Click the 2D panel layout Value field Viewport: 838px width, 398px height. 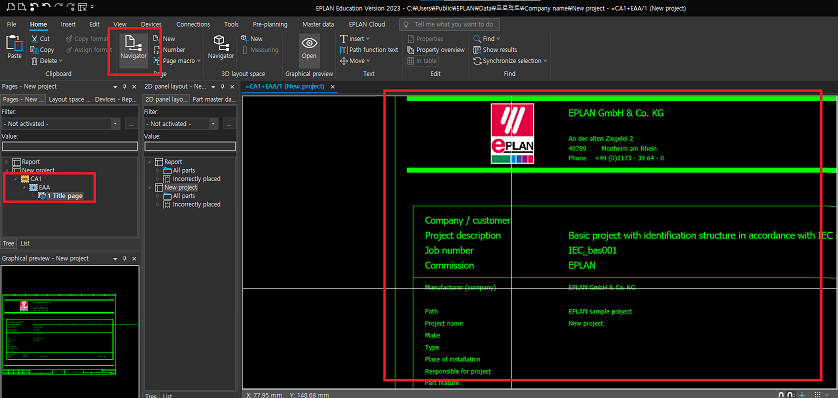pyautogui.click(x=190, y=146)
